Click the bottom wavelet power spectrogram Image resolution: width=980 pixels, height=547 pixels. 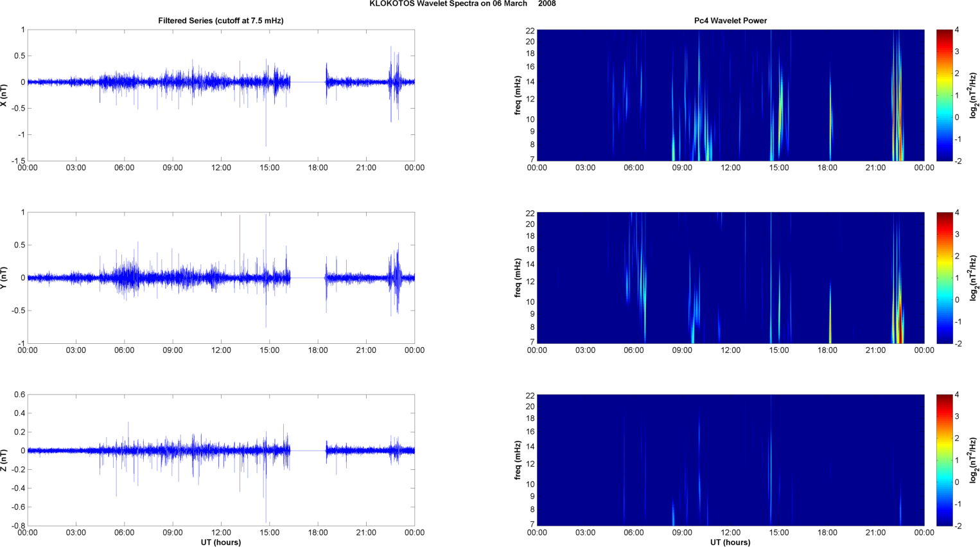(730, 460)
